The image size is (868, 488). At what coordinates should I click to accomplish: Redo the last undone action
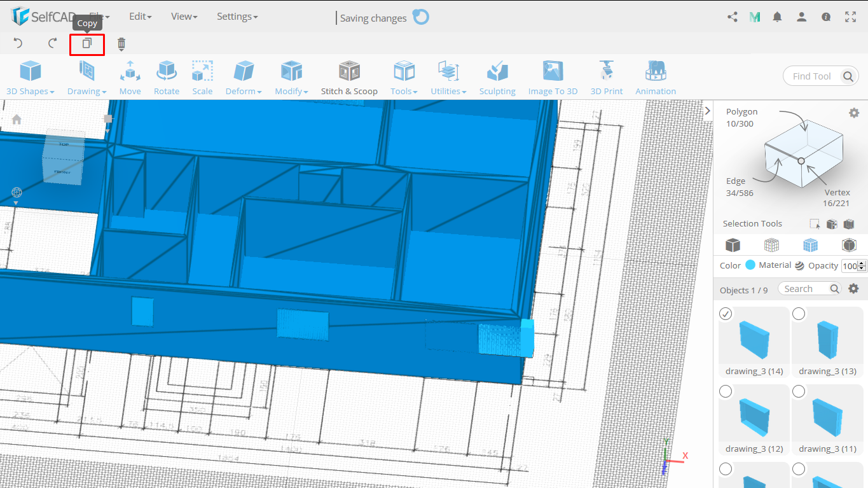[53, 43]
